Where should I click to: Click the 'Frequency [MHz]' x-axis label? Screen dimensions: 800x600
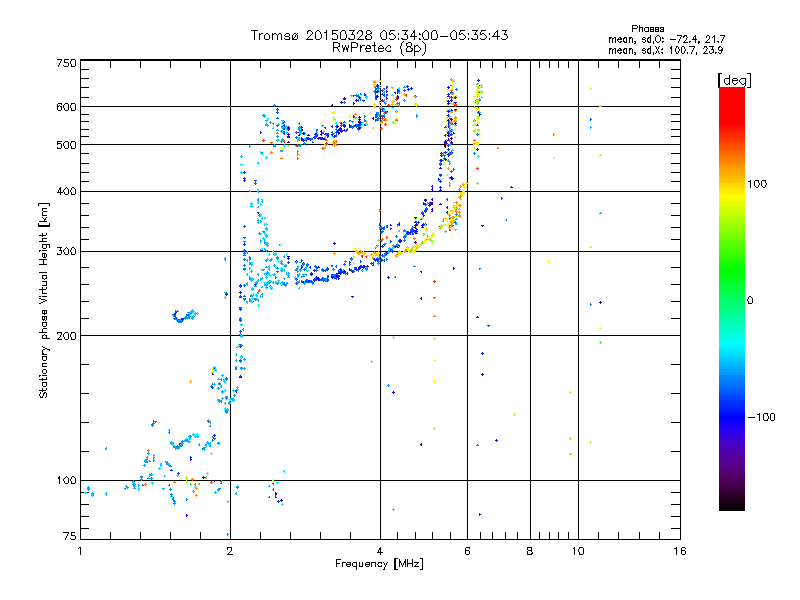[379, 564]
